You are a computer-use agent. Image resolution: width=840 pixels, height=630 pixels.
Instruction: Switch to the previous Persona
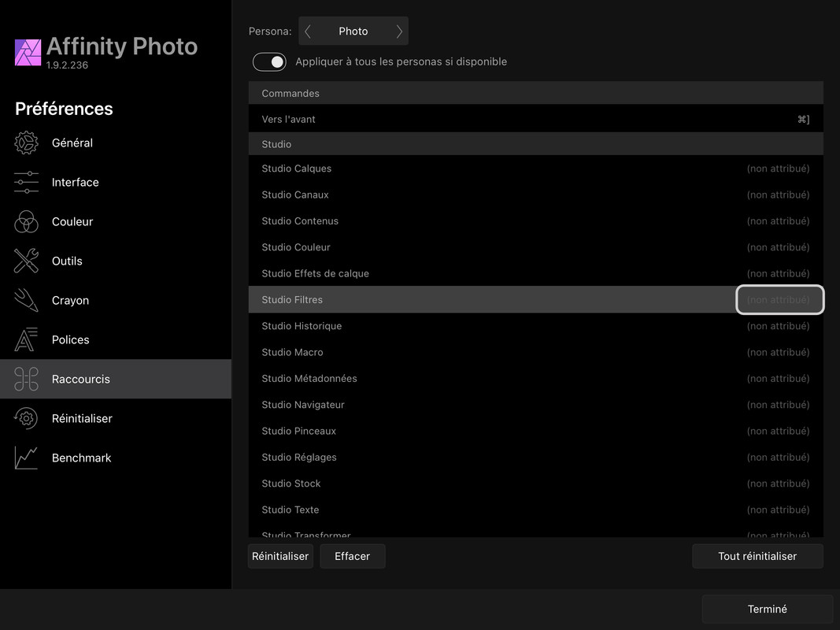point(308,31)
